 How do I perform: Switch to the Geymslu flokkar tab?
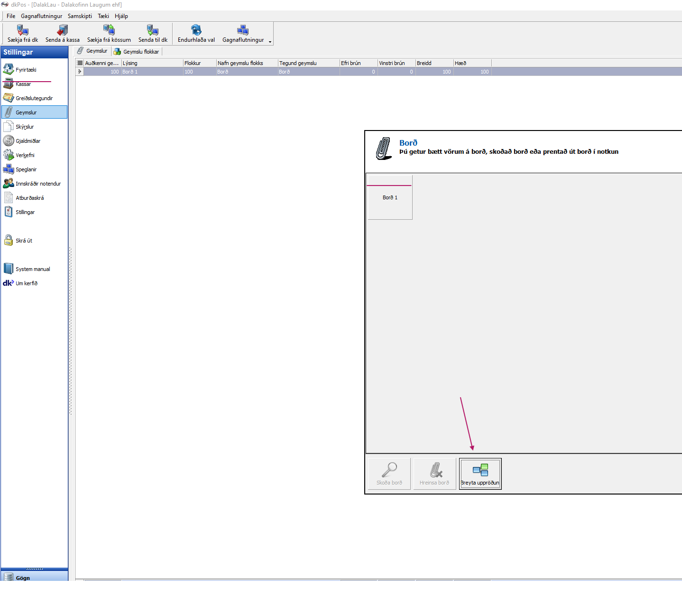click(137, 52)
